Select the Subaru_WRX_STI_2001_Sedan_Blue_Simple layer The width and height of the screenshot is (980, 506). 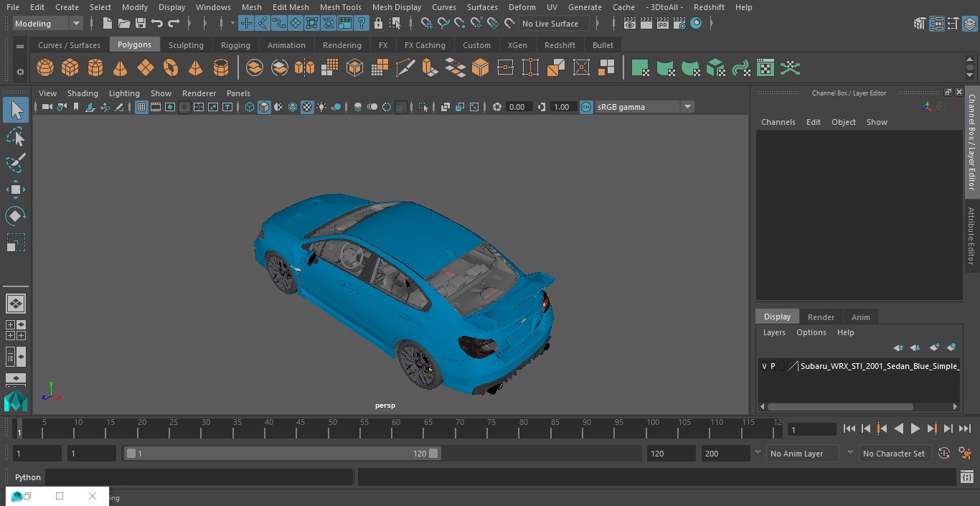(879, 366)
